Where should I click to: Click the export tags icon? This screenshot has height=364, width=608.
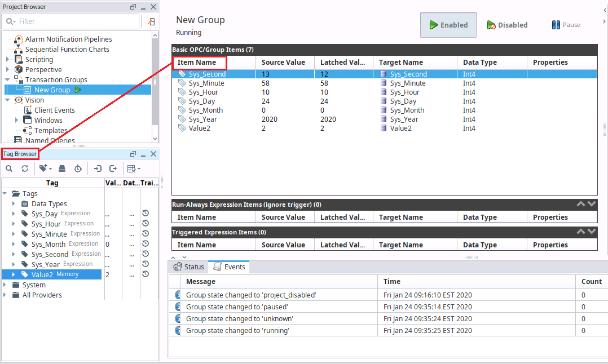tap(113, 168)
